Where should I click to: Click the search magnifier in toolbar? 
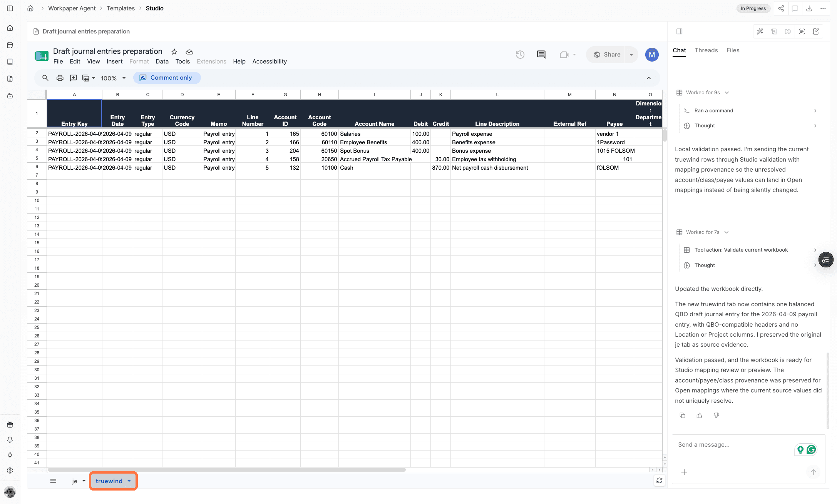pyautogui.click(x=45, y=78)
